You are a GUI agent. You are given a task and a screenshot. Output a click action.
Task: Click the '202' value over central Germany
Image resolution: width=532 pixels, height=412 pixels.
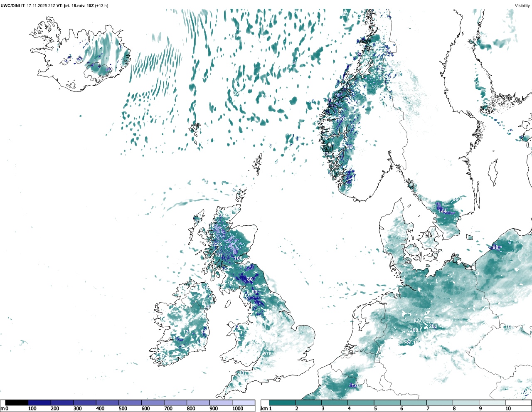(433, 326)
